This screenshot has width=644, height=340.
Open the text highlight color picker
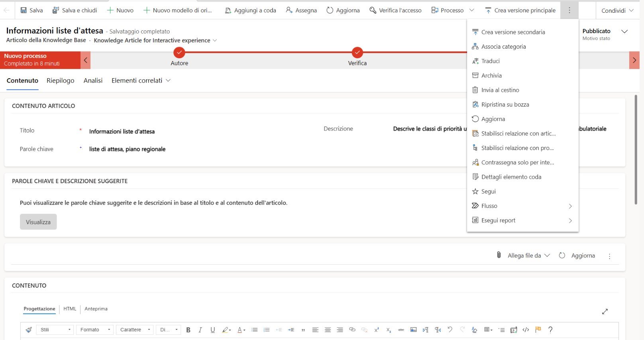[x=226, y=330]
